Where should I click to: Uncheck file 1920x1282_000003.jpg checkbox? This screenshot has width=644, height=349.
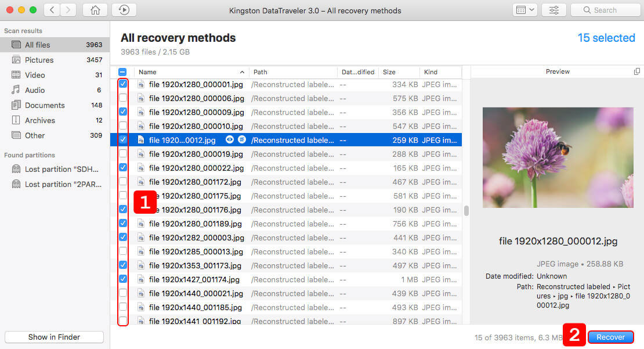pyautogui.click(x=123, y=237)
